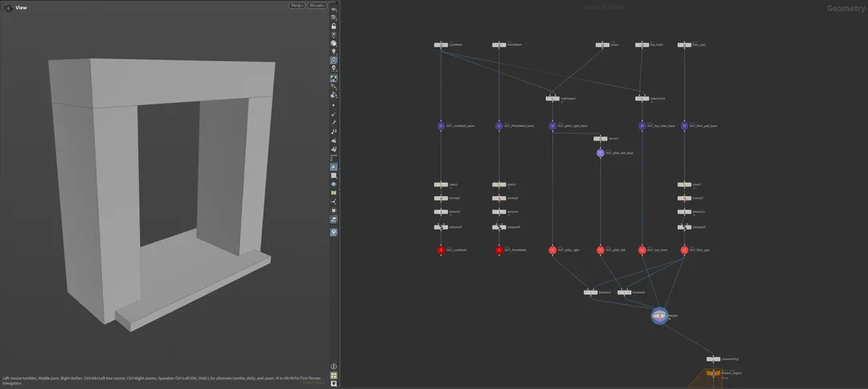Click the OUT_top_lintel_basic null node

point(642,125)
